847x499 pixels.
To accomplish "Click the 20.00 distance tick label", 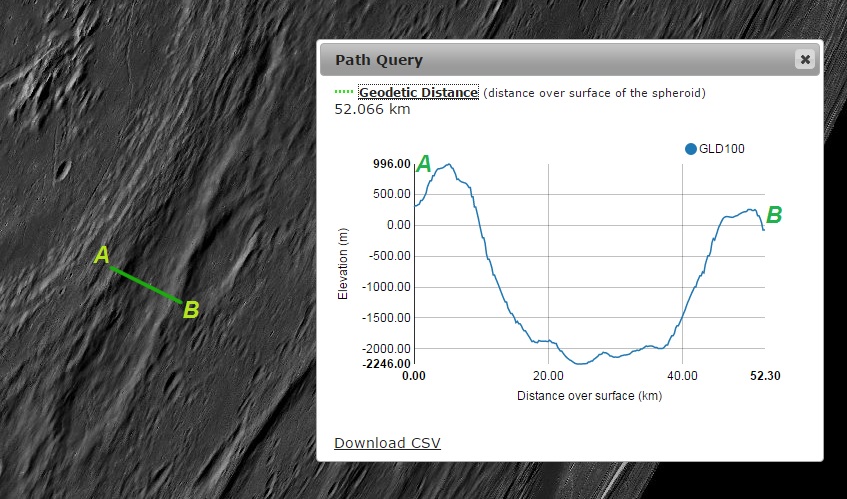I will (547, 376).
